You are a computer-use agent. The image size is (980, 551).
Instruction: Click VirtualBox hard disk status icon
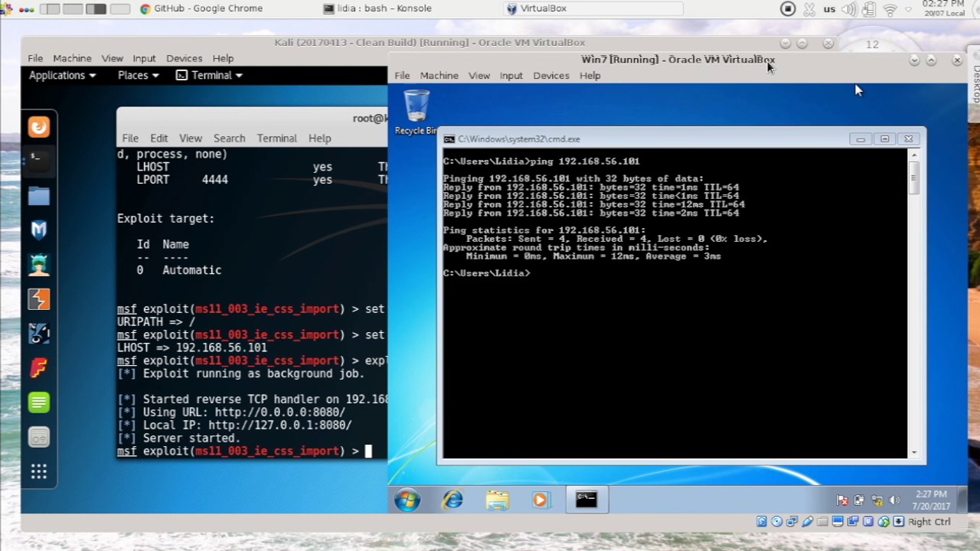pos(761,521)
